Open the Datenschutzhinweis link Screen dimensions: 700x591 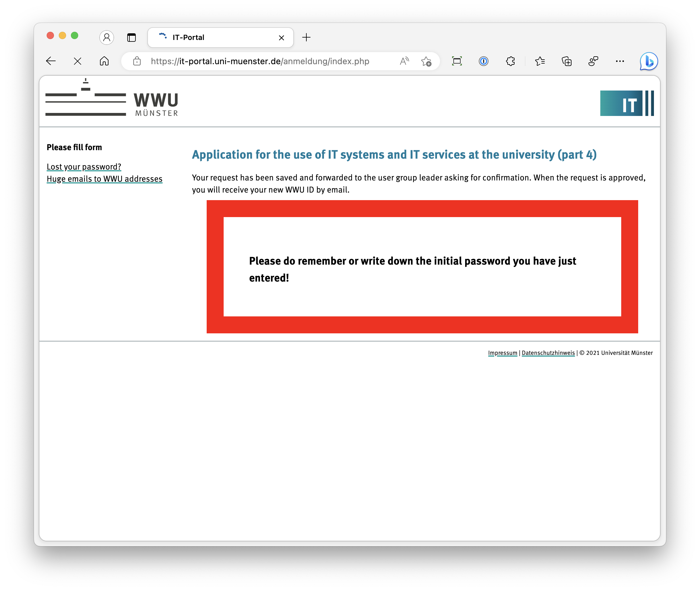[548, 353]
